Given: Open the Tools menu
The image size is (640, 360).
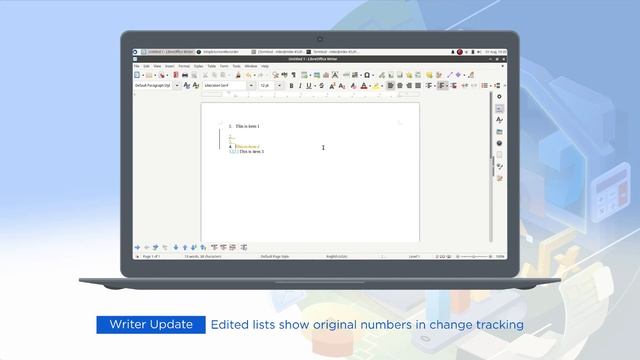Looking at the screenshot, I should (x=236, y=66).
